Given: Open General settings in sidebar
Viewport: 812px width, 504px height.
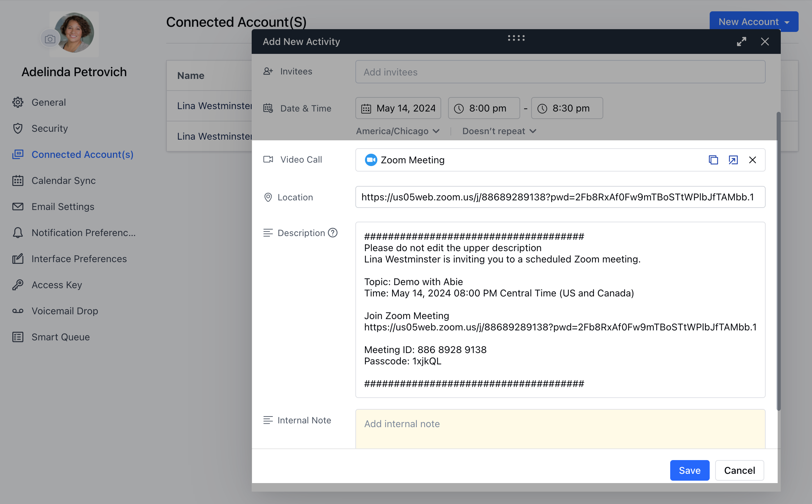Looking at the screenshot, I should (48, 102).
